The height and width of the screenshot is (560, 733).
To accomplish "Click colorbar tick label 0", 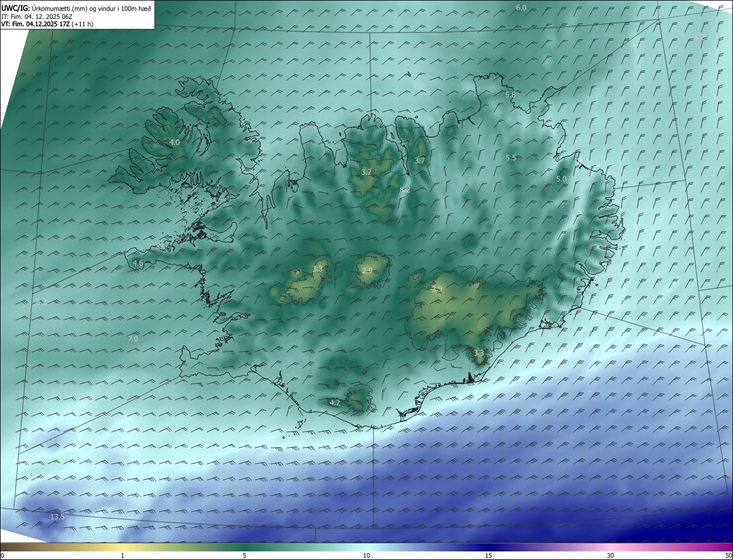I will (2, 555).
